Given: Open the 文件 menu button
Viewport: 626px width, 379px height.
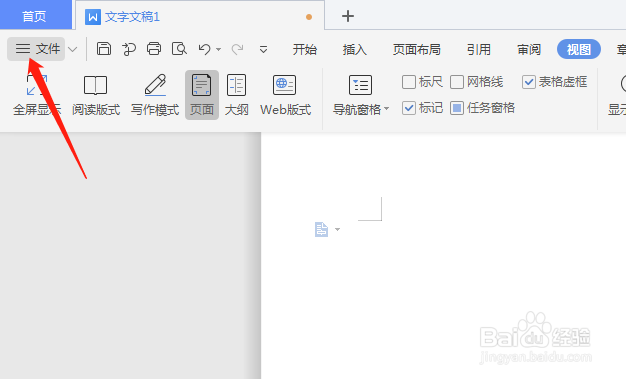Looking at the screenshot, I should [36, 49].
